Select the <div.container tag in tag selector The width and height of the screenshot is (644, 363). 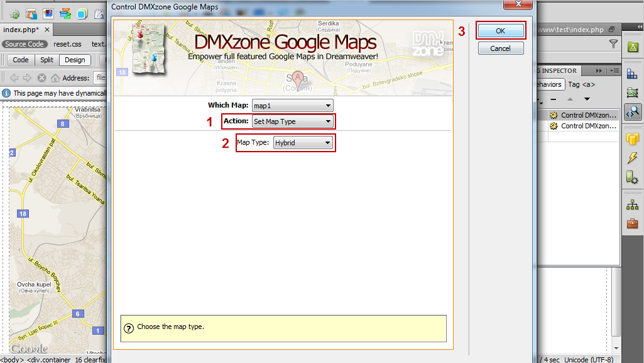pos(49,360)
